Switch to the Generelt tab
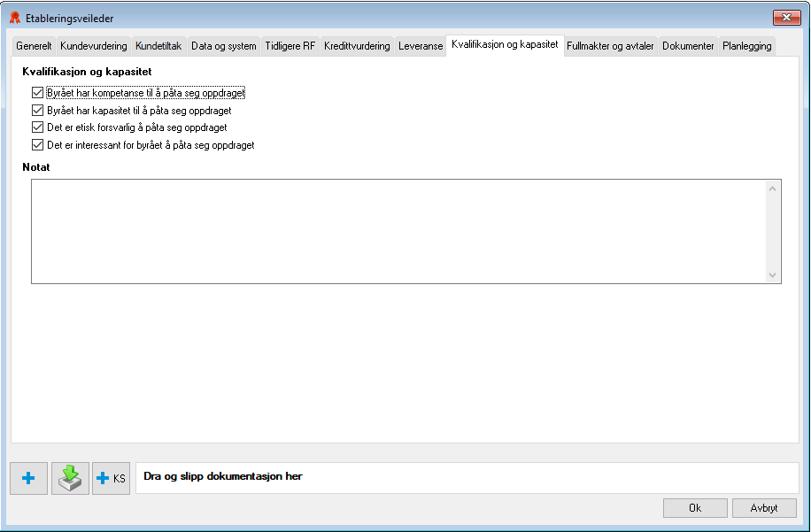This screenshot has width=811, height=532. [x=34, y=46]
